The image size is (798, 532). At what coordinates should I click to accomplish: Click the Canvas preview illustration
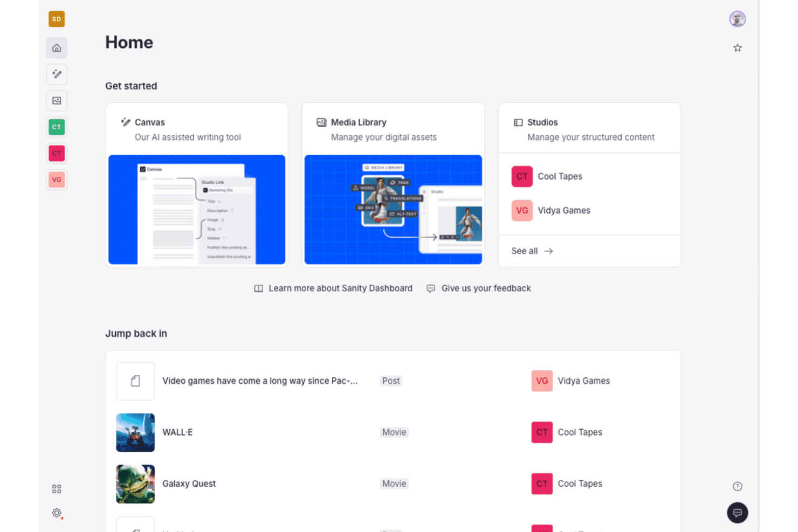[x=197, y=210]
